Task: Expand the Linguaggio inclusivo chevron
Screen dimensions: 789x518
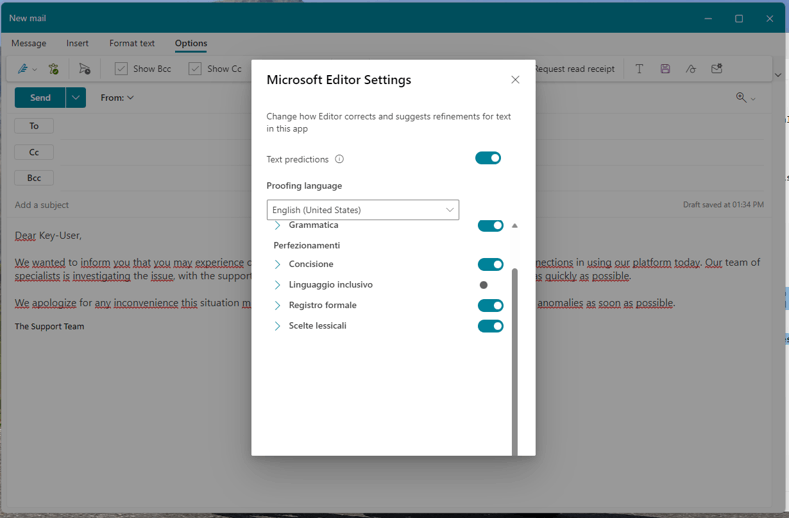Action: coord(277,285)
